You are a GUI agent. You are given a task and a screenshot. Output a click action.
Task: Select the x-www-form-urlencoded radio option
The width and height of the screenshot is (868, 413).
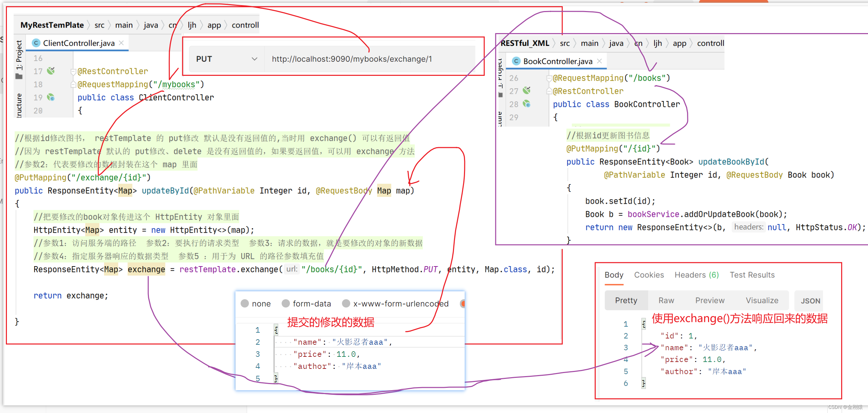click(x=346, y=303)
